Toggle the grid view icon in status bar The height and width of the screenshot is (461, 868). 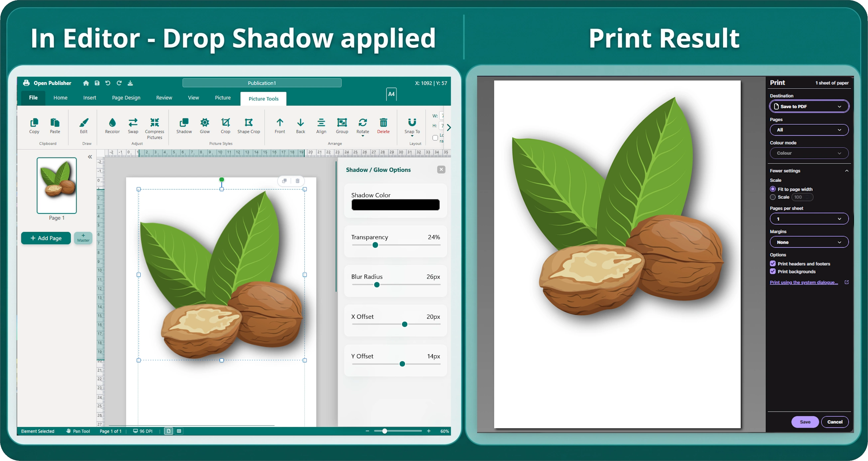pos(179,431)
